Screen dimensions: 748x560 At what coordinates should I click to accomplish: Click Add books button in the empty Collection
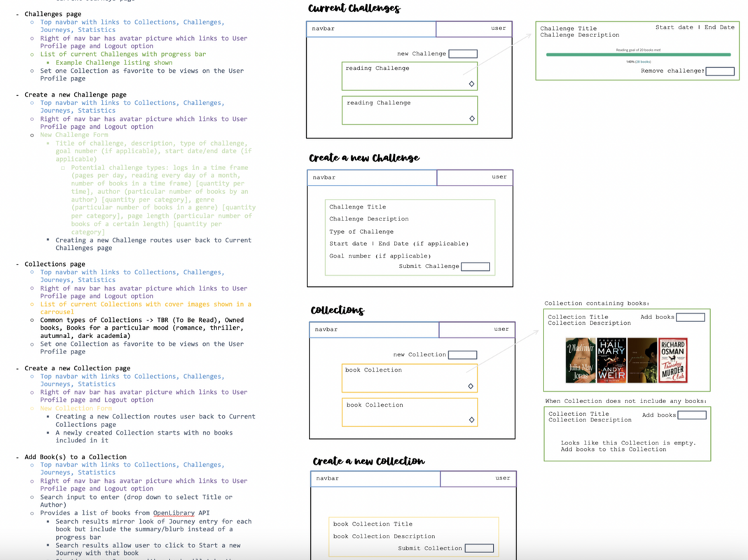(x=692, y=415)
